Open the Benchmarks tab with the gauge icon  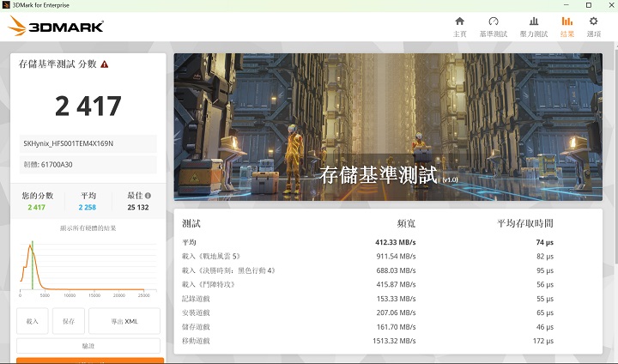point(493,27)
